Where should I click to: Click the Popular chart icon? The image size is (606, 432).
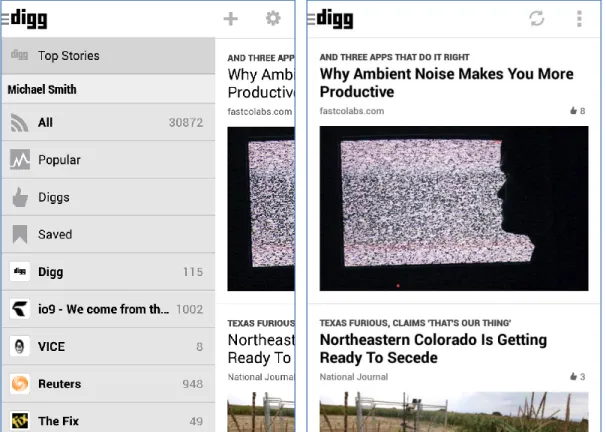coord(20,160)
